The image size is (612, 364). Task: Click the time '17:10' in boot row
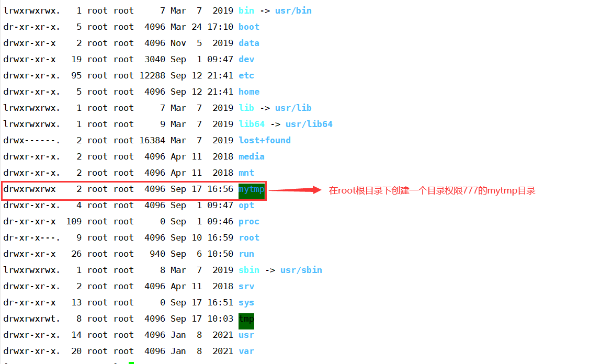220,27
